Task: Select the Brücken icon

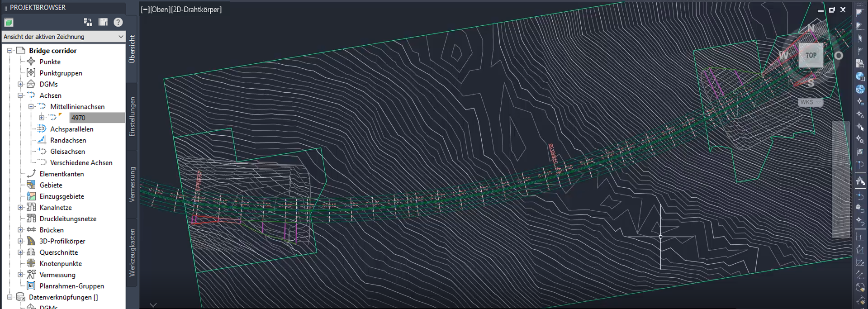Action: (x=31, y=229)
